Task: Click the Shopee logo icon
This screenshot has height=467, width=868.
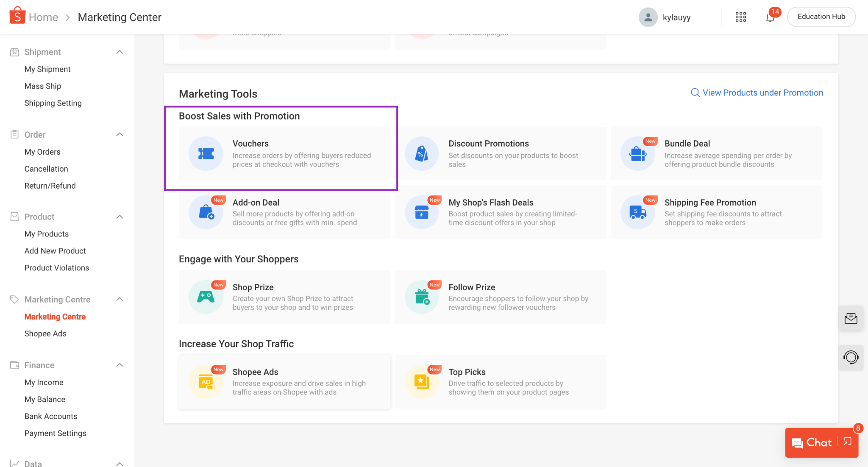Action: (x=17, y=16)
